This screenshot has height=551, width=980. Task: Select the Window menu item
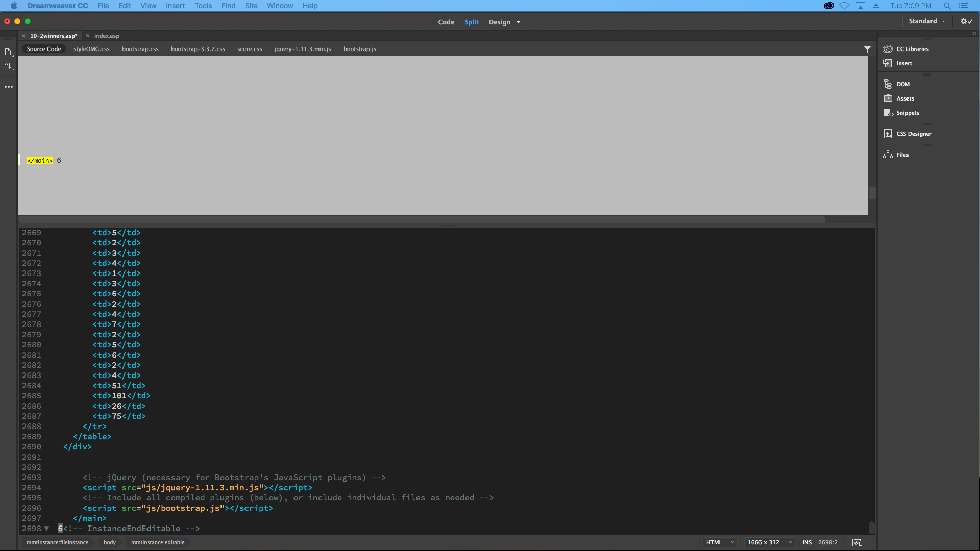point(280,6)
